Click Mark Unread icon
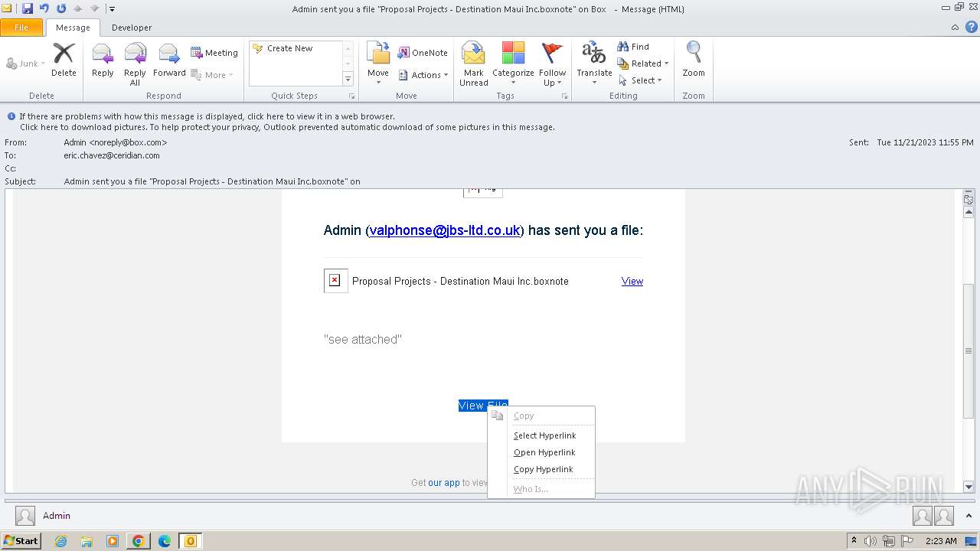The width and height of the screenshot is (980, 551). pos(474,64)
